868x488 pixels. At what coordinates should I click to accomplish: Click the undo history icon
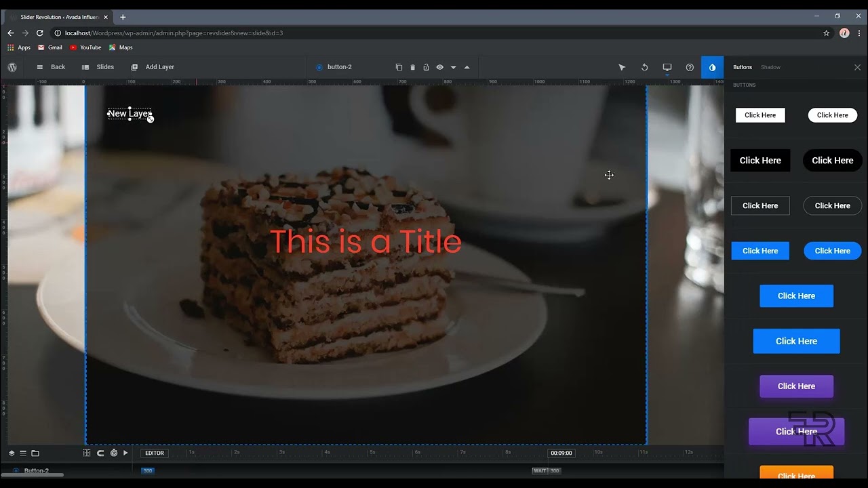pyautogui.click(x=644, y=67)
